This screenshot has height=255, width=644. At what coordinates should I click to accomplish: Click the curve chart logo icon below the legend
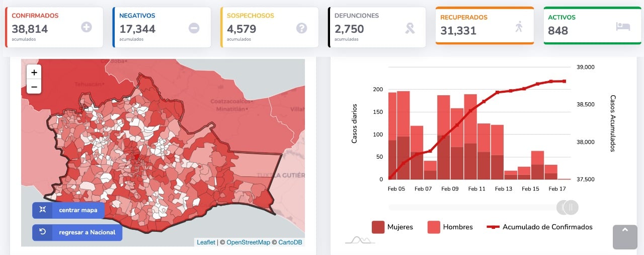[360, 240]
